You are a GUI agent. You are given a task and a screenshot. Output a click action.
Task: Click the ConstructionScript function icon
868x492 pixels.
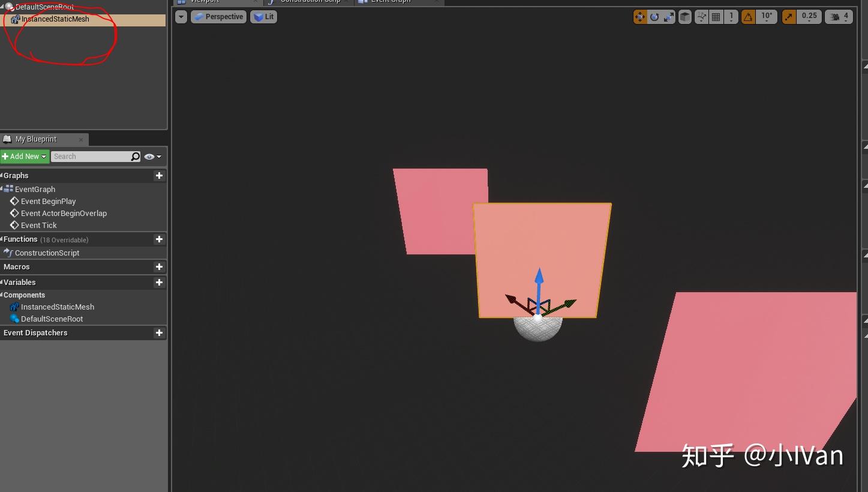coord(8,253)
